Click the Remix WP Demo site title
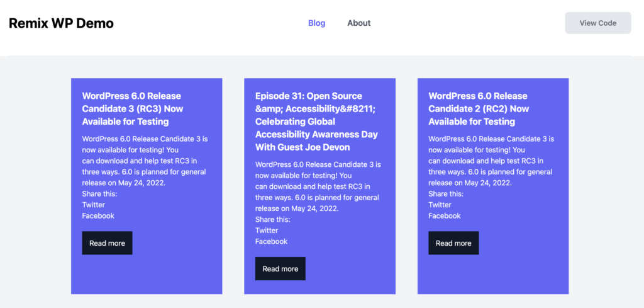This screenshot has height=308, width=644. coord(61,23)
